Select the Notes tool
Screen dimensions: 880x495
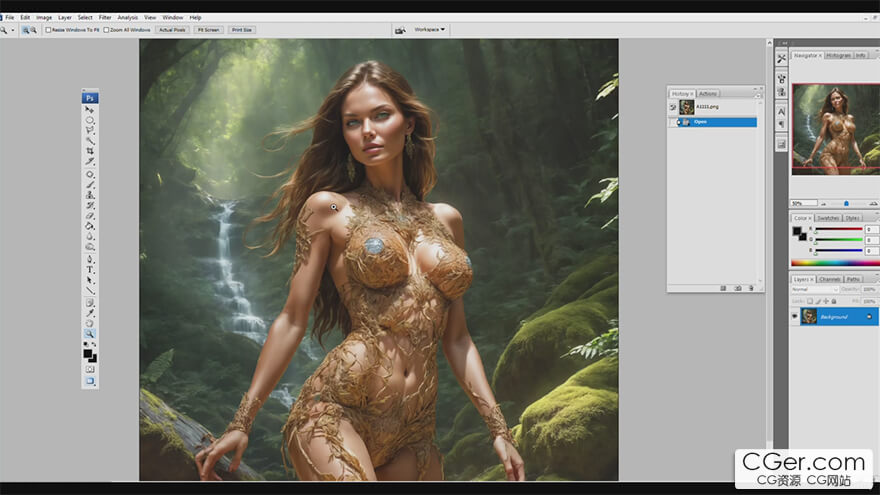pos(90,303)
